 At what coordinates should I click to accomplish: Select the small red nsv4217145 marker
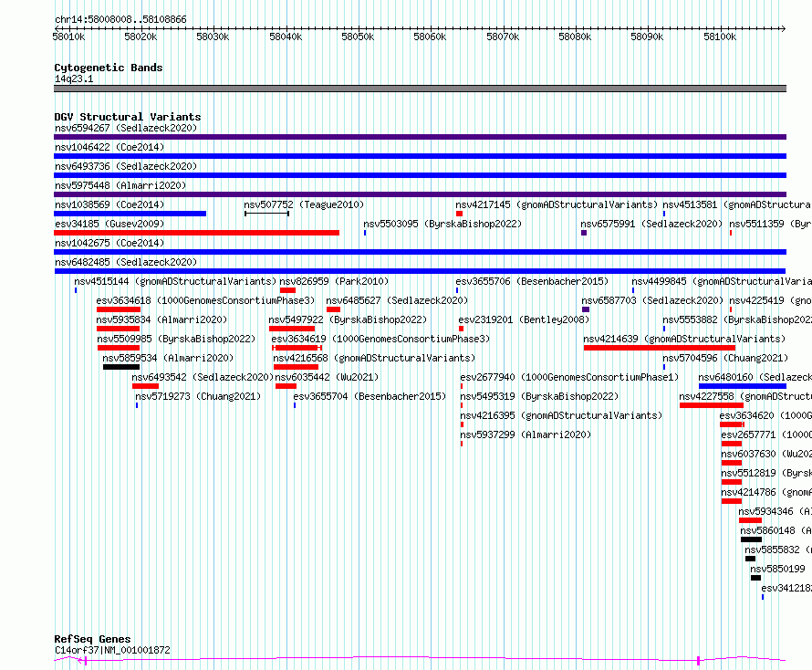[x=459, y=214]
